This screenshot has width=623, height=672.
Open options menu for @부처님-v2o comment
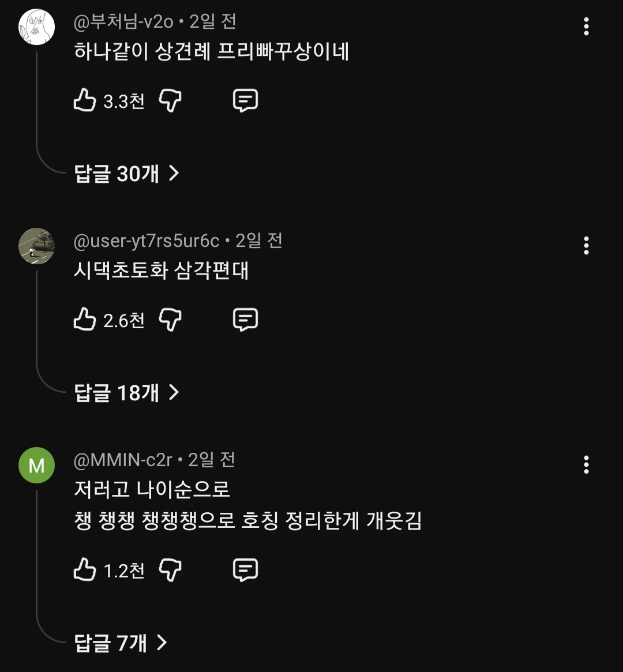pyautogui.click(x=586, y=27)
